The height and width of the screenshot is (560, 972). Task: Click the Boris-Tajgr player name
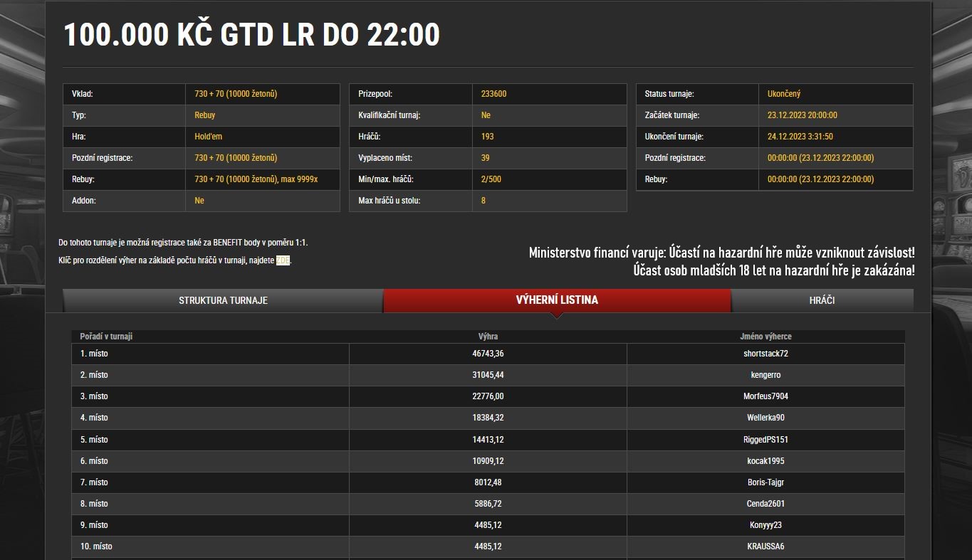(765, 482)
